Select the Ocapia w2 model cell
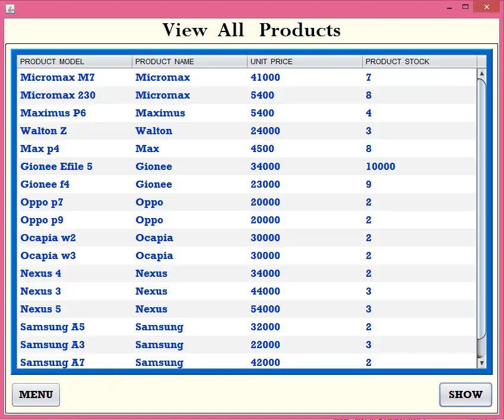Viewport: 504px width, 420px height. point(75,238)
